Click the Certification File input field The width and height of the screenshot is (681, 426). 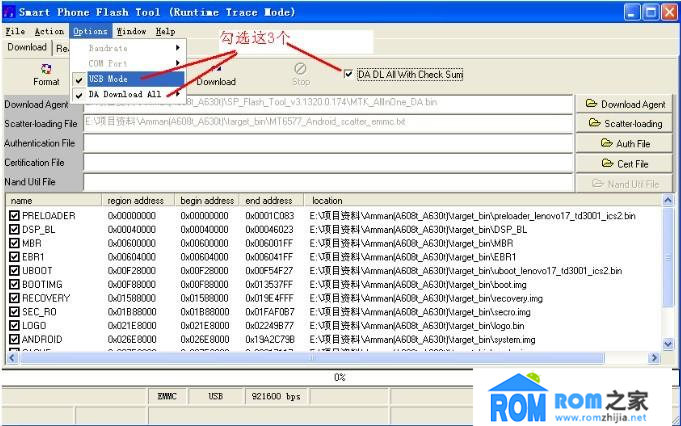click(328, 163)
